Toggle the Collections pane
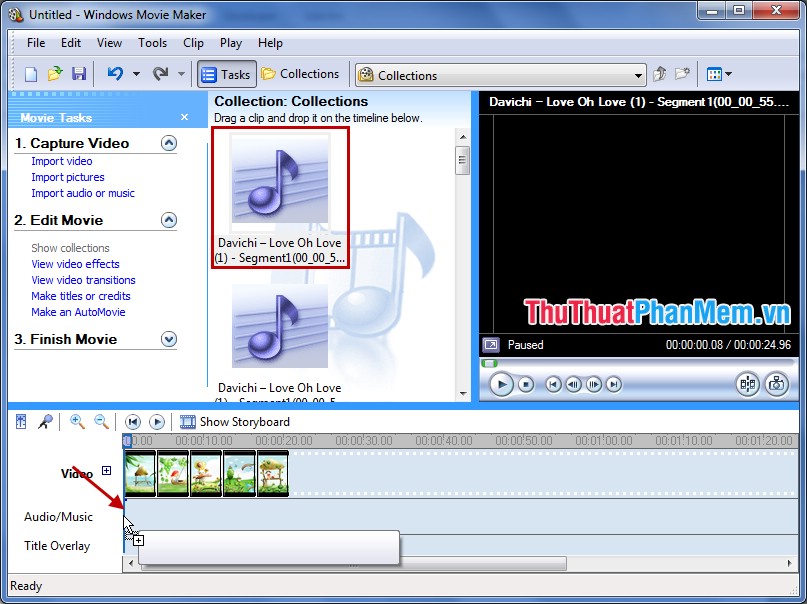The height and width of the screenshot is (604, 807). coord(300,73)
